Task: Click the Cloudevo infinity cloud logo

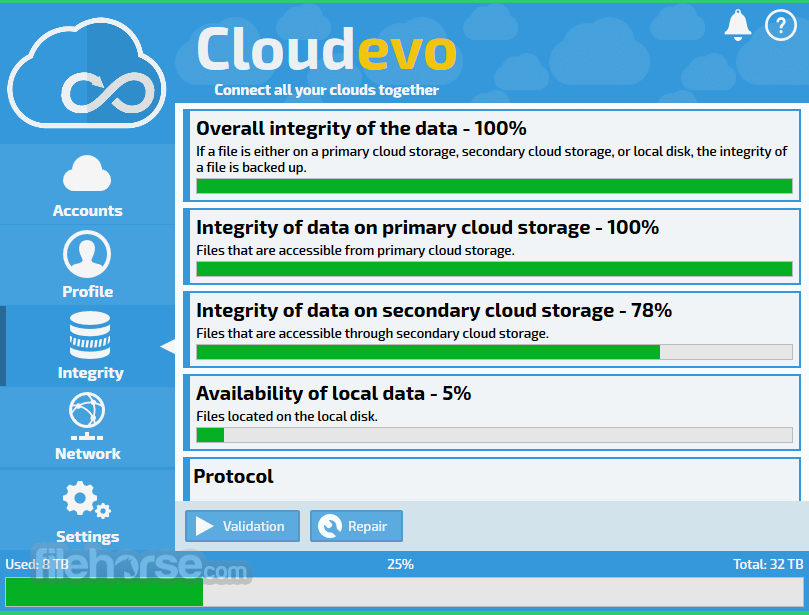Action: click(86, 73)
